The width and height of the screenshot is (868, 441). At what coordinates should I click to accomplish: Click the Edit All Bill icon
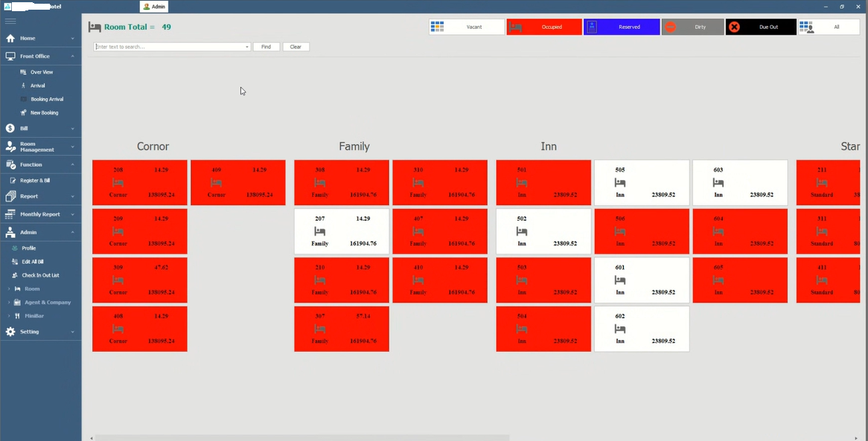(15, 262)
